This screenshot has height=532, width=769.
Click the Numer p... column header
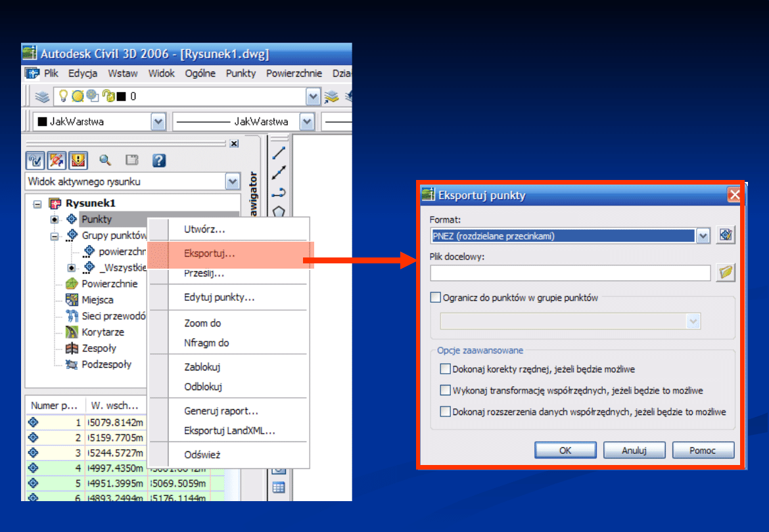click(55, 406)
